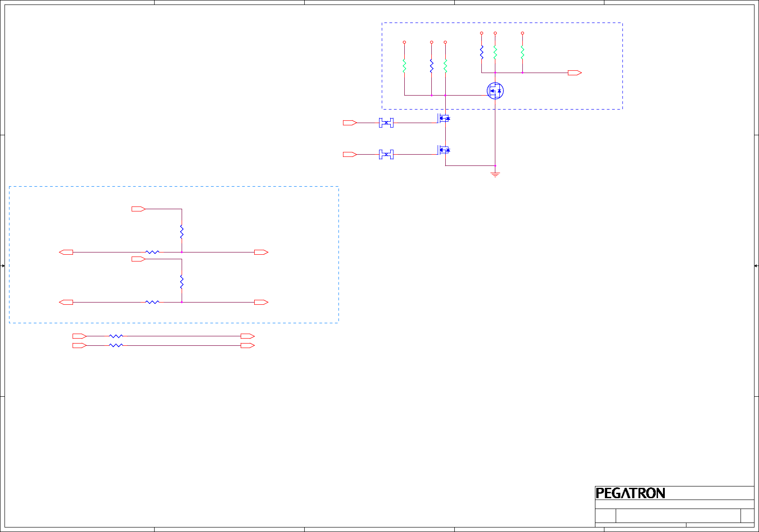Select the resistor on the upper line below the dashed box
The height and width of the screenshot is (532, 759).
(x=116, y=336)
